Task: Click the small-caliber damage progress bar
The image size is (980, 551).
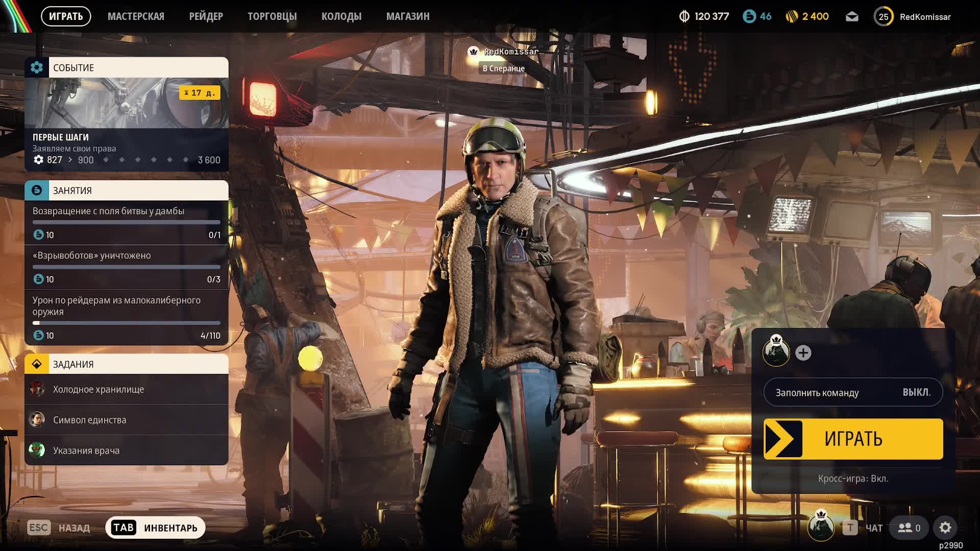Action: click(127, 323)
